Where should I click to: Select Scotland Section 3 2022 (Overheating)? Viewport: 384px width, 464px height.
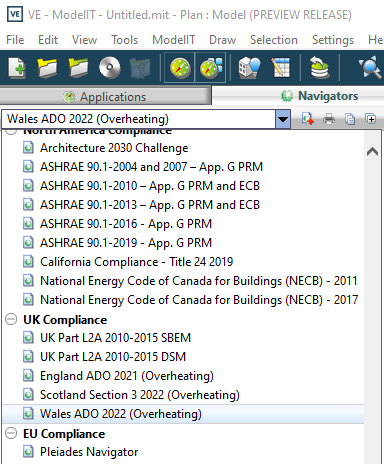[140, 395]
